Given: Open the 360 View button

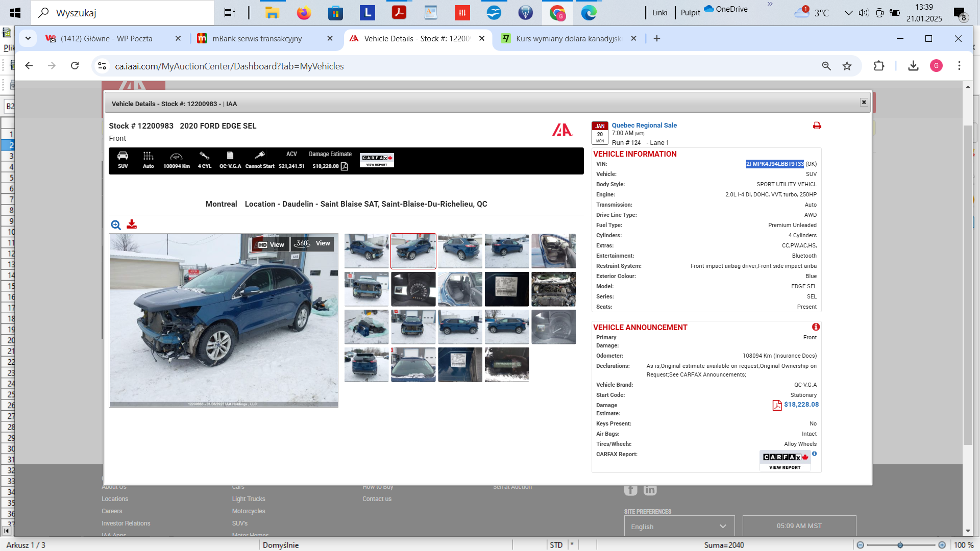Looking at the screenshot, I should click(313, 244).
